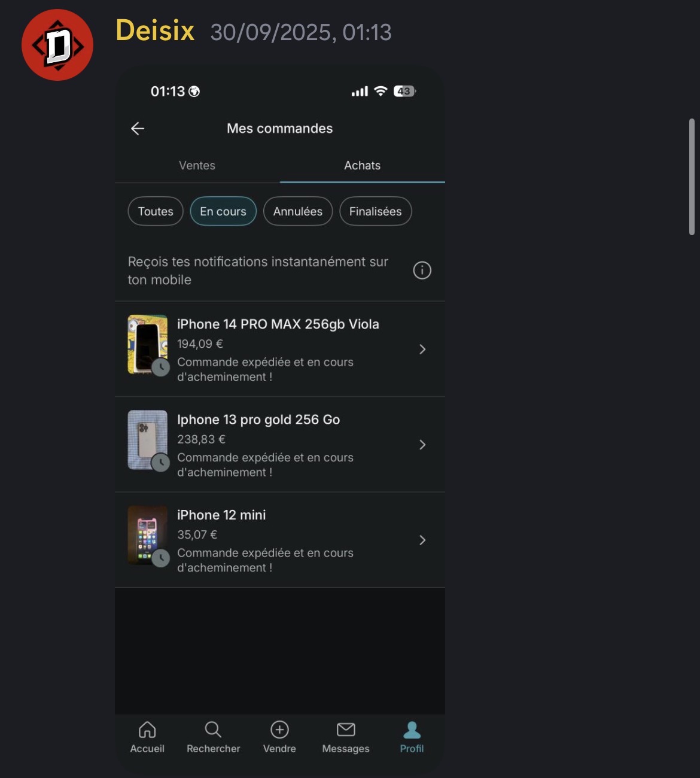
Task: Select the Annulées filter chip
Action: pos(298,211)
